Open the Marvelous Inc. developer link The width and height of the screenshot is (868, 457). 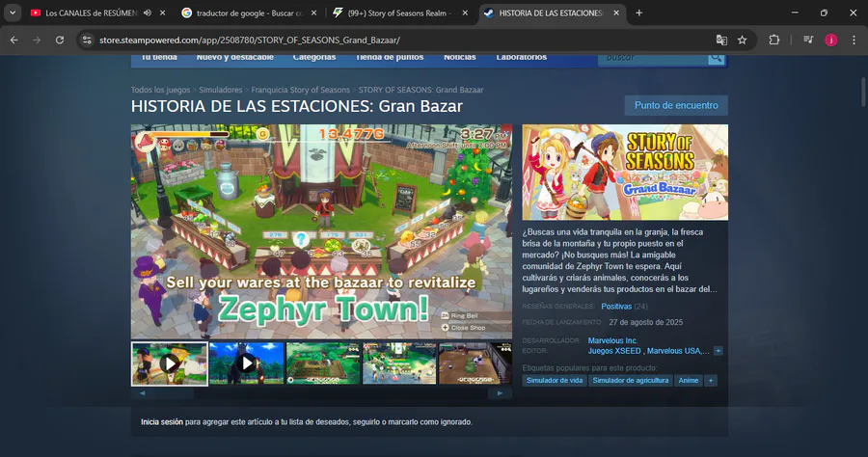pos(612,340)
